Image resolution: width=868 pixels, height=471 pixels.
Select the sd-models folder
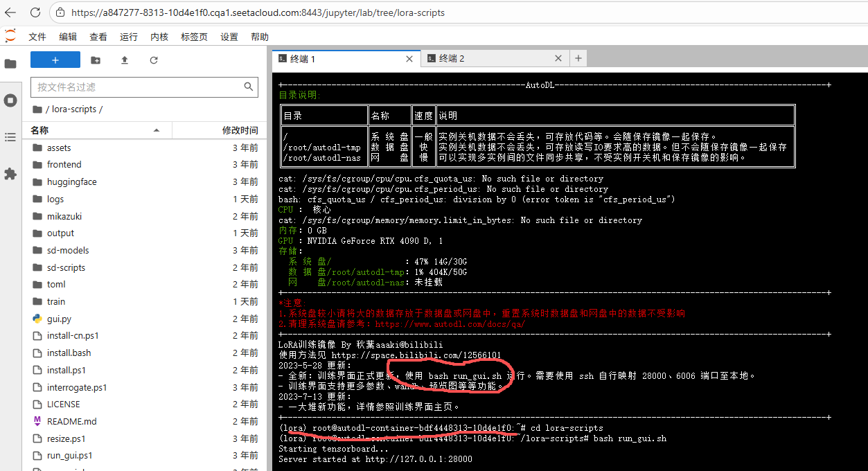pyautogui.click(x=68, y=250)
